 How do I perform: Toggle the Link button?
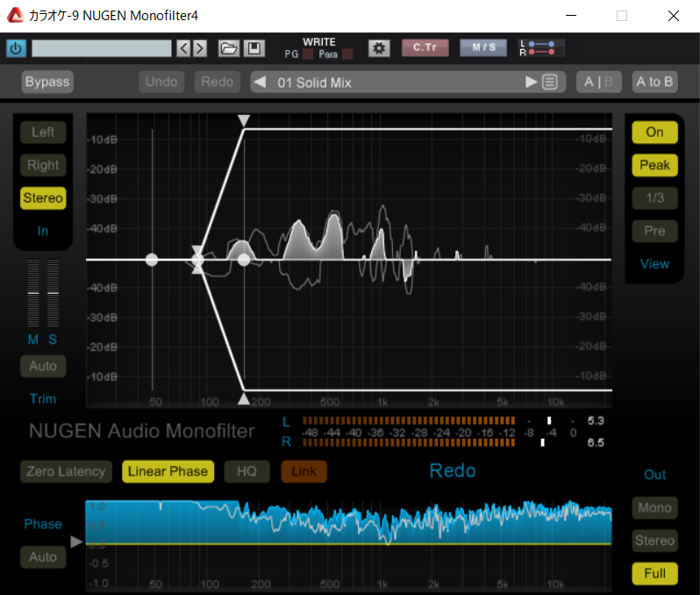304,471
